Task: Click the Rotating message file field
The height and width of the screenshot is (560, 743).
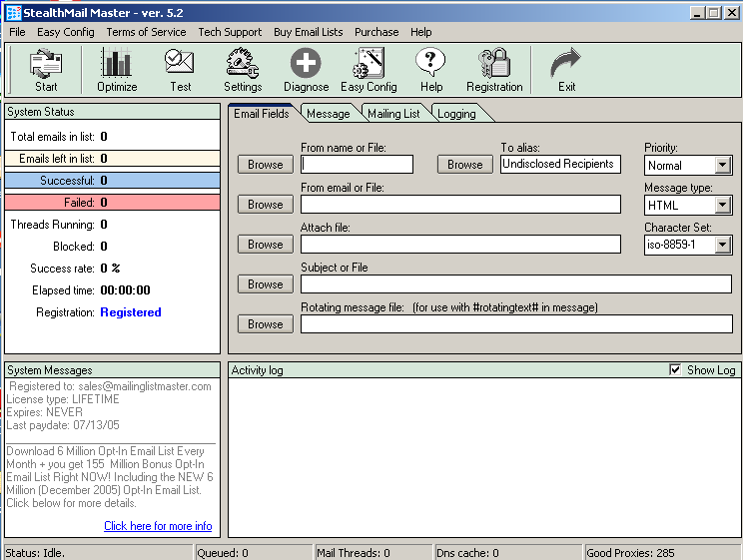Action: tap(516, 323)
